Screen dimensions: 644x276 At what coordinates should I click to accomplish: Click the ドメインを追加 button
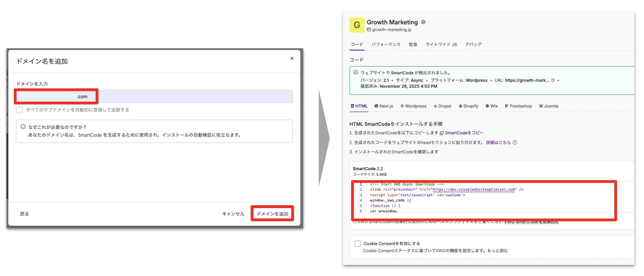(272, 214)
